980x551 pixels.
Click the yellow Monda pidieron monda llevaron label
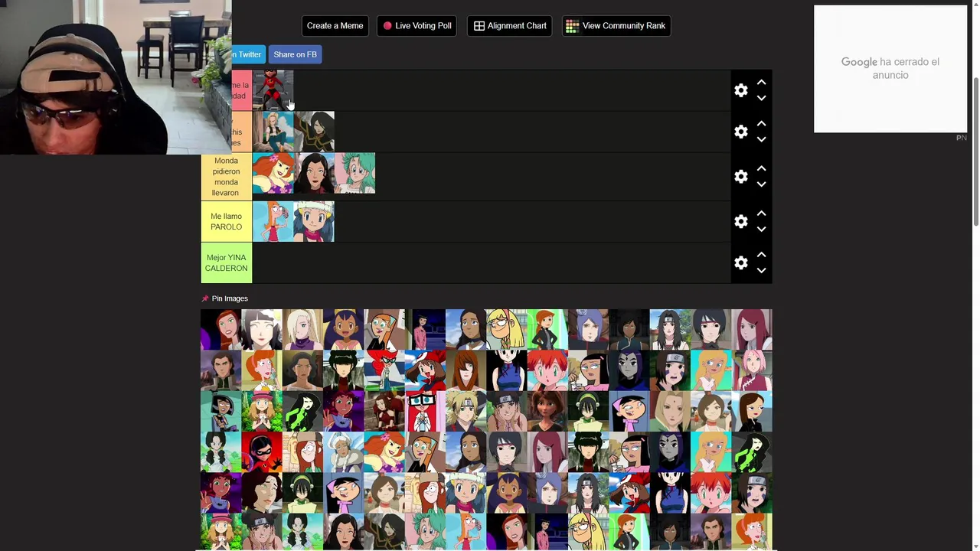[226, 177]
